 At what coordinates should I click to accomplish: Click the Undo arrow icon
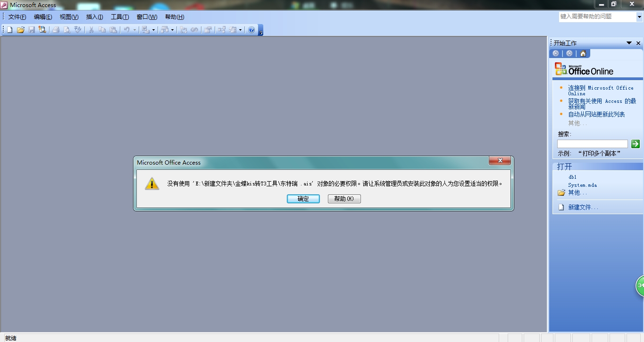(126, 30)
